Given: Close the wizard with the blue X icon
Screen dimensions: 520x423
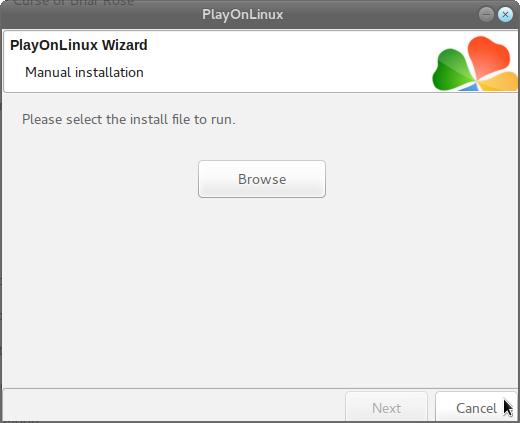Looking at the screenshot, I should [x=505, y=14].
